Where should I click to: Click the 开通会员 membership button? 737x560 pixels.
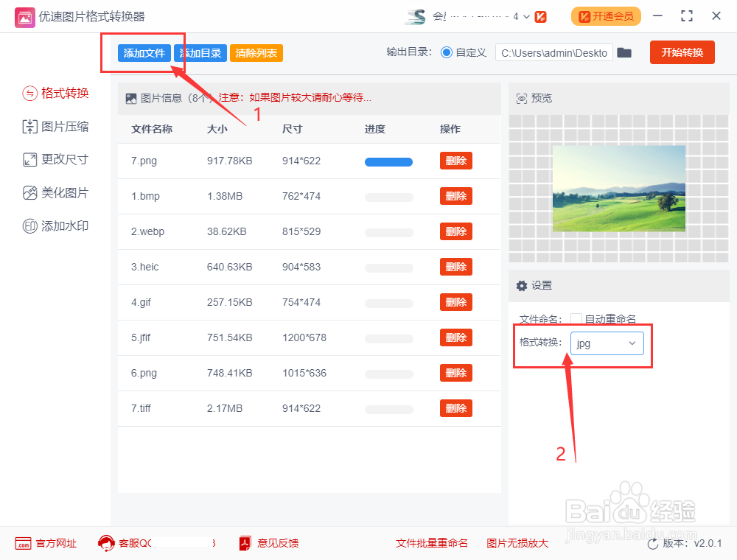[x=606, y=16]
